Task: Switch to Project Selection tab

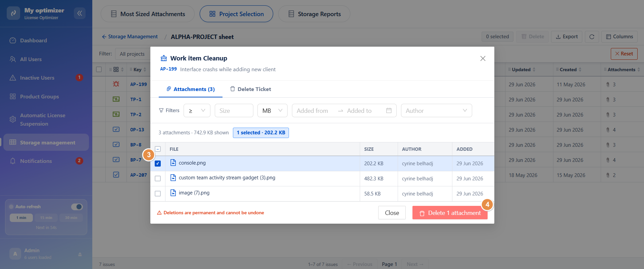Action: [236, 14]
